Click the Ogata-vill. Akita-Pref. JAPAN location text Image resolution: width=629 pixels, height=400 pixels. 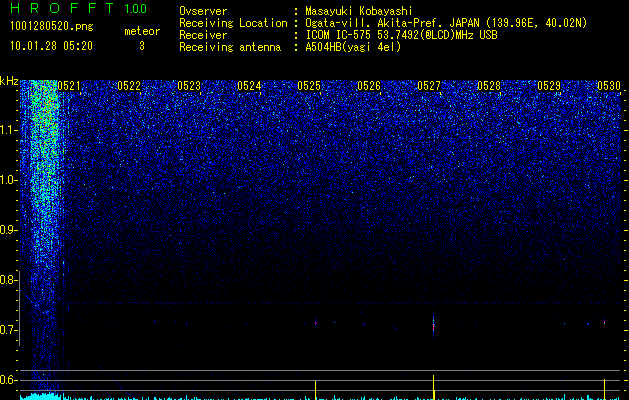(x=446, y=23)
